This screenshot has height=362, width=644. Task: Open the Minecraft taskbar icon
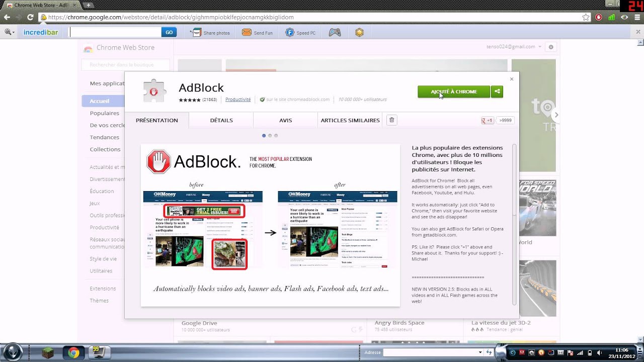[47, 352]
